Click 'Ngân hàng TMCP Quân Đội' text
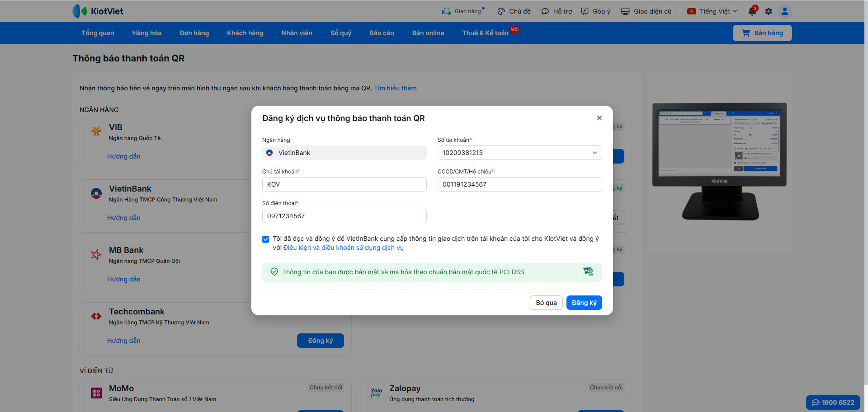The height and width of the screenshot is (412, 868). coord(144,261)
